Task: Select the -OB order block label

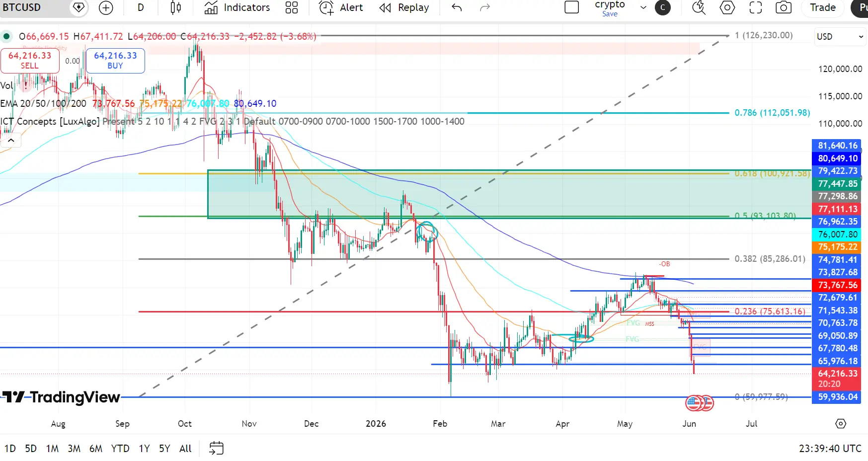Action: pyautogui.click(x=664, y=264)
